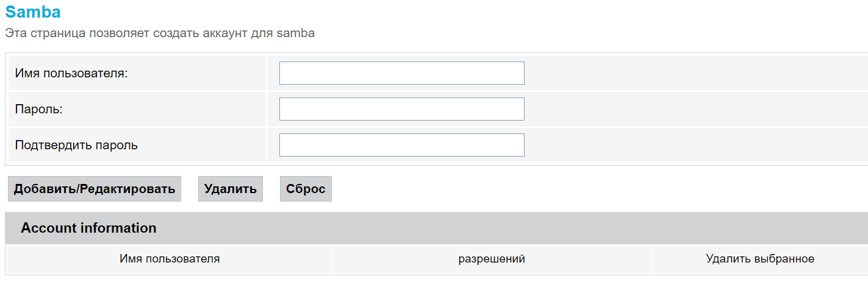Image resolution: width=868 pixels, height=282 pixels.
Task: Click the 'Пароль:' form label
Action: pos(39,109)
